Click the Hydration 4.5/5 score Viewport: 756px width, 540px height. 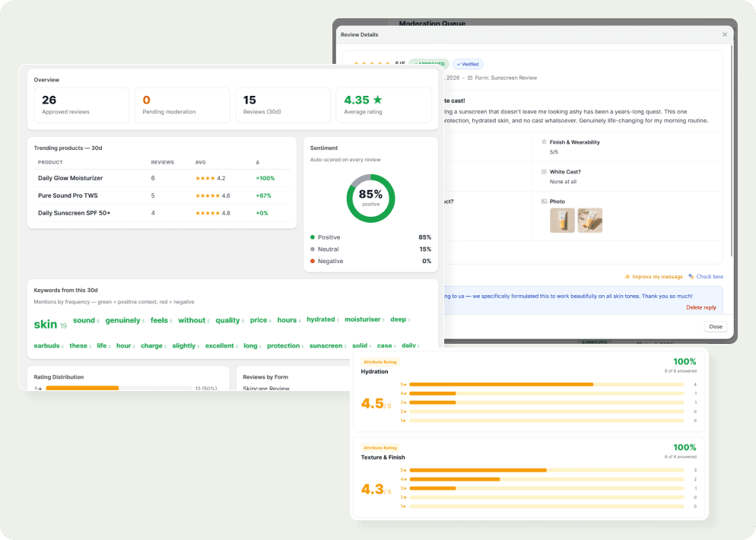(376, 404)
